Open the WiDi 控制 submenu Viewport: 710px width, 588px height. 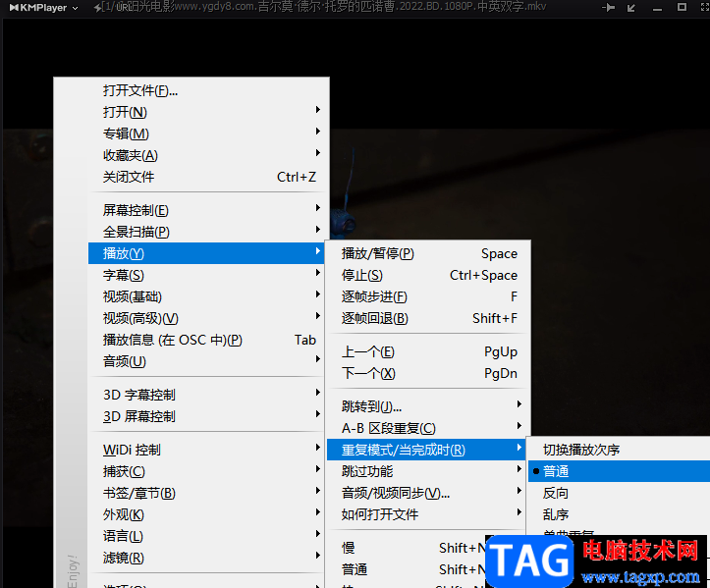coord(206,450)
